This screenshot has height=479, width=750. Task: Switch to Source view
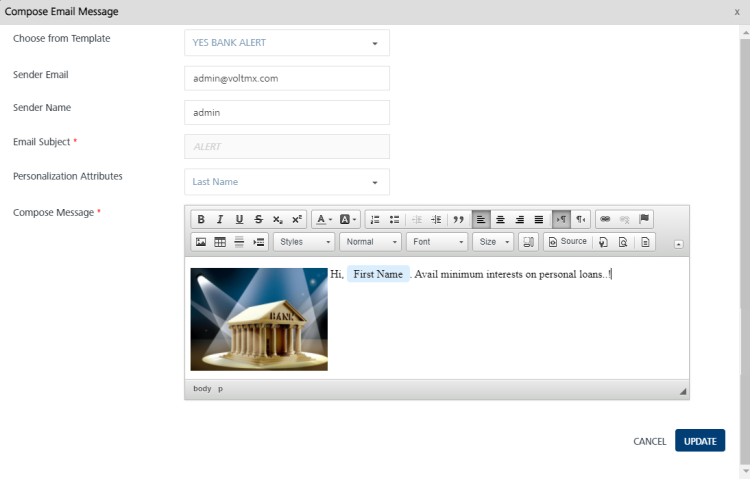(x=567, y=242)
